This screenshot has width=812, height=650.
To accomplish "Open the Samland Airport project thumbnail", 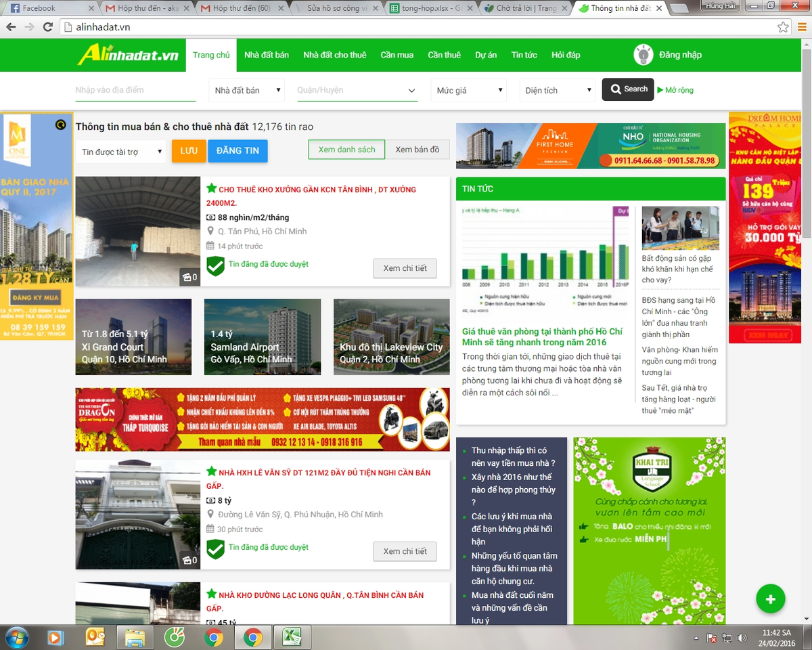I will tap(263, 337).
